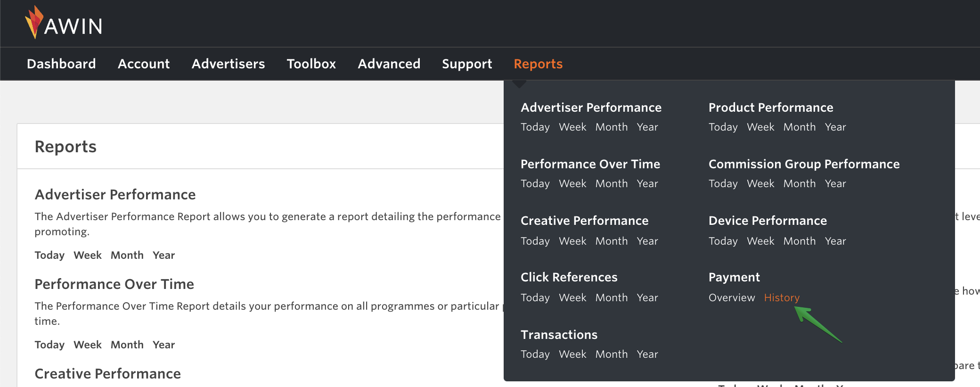Click Week under Performance Over Time in dropdown
This screenshot has width=980, height=387.
[x=572, y=183]
